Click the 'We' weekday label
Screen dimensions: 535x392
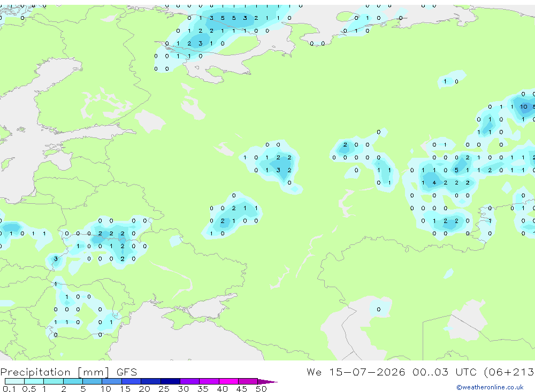coord(314,372)
